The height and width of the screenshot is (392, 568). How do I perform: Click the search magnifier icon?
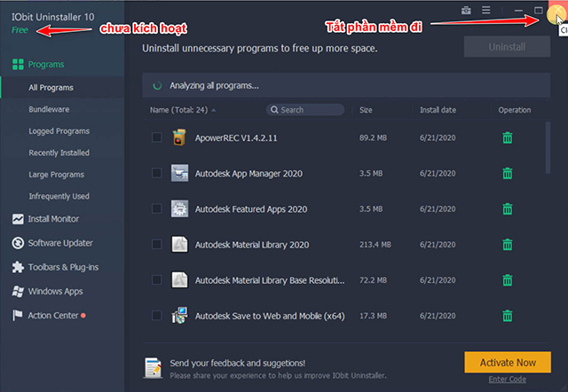[x=274, y=110]
